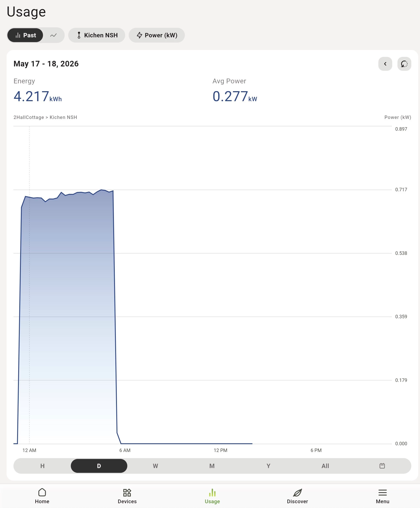Select the D daily range option
The width and height of the screenshot is (420, 508).
click(x=99, y=466)
